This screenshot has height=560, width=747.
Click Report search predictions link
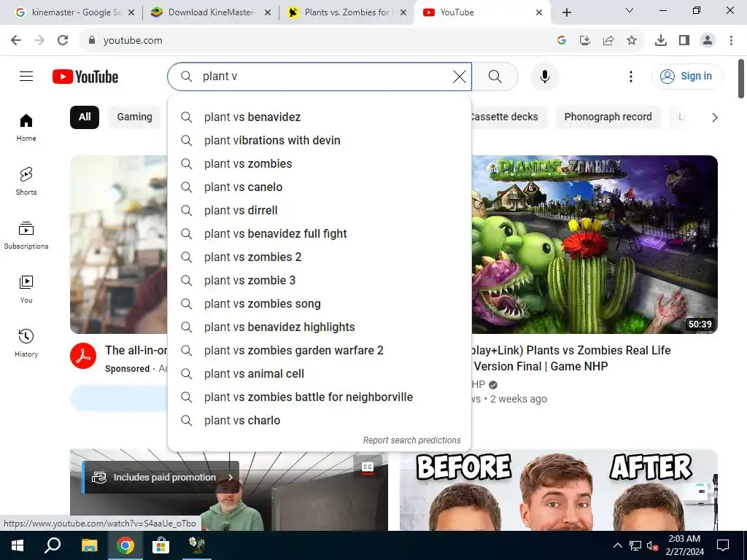412,440
